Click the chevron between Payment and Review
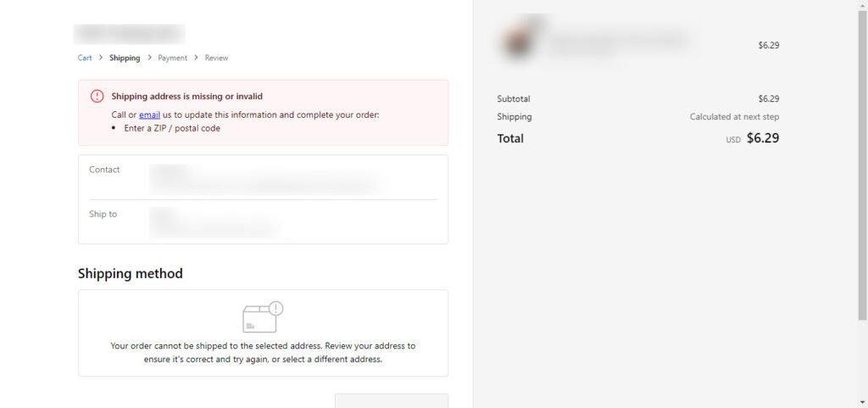This screenshot has height=408, width=868. (196, 58)
